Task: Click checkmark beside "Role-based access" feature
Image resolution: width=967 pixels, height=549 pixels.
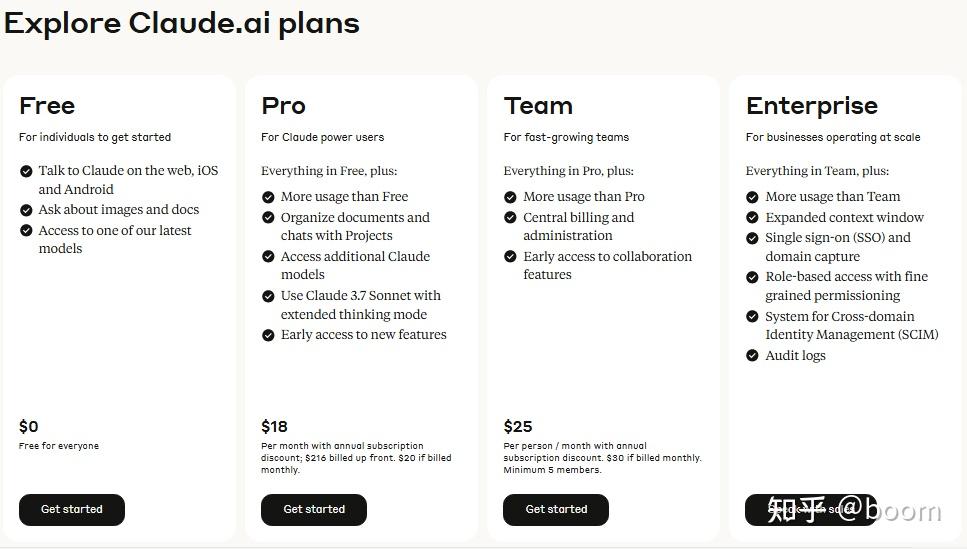Action: pyautogui.click(x=753, y=277)
